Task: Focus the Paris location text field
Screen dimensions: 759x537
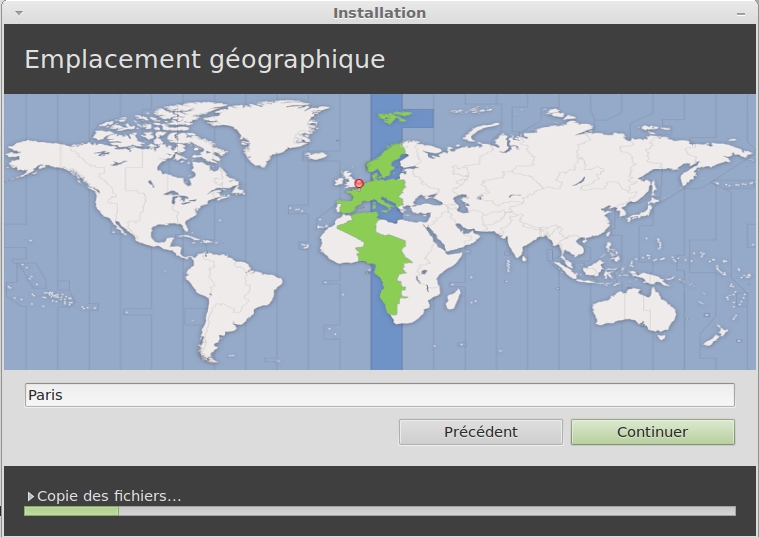Action: [x=379, y=395]
